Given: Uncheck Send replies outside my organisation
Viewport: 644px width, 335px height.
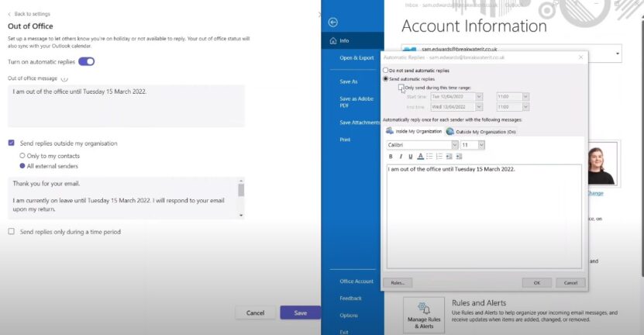Looking at the screenshot, I should 12,143.
